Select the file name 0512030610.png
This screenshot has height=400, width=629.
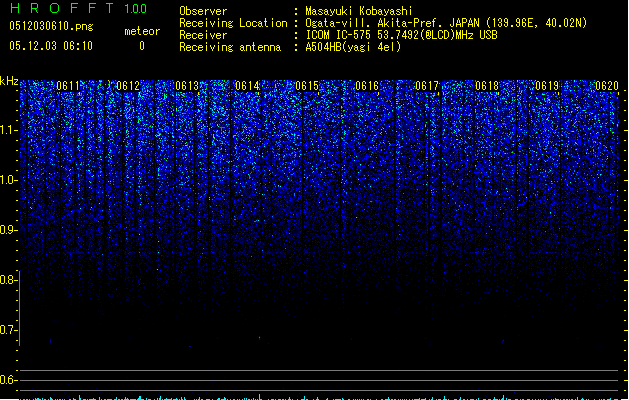[x=51, y=26]
